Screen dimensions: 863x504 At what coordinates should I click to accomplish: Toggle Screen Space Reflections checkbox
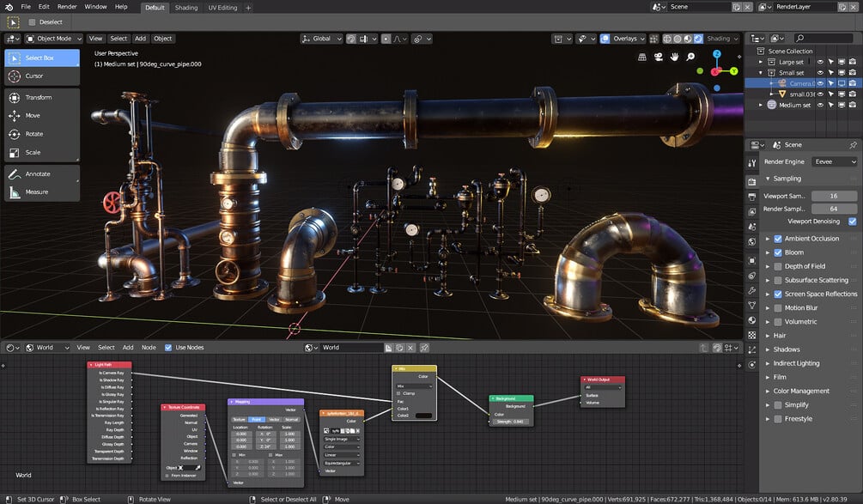[x=778, y=295]
